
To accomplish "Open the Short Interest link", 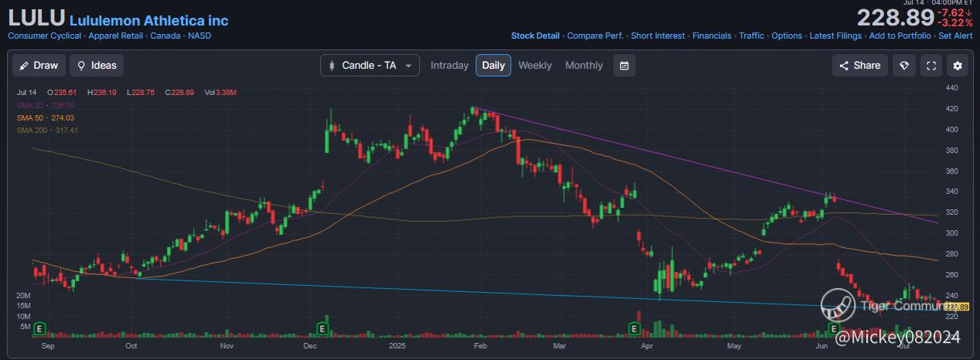I will [658, 36].
